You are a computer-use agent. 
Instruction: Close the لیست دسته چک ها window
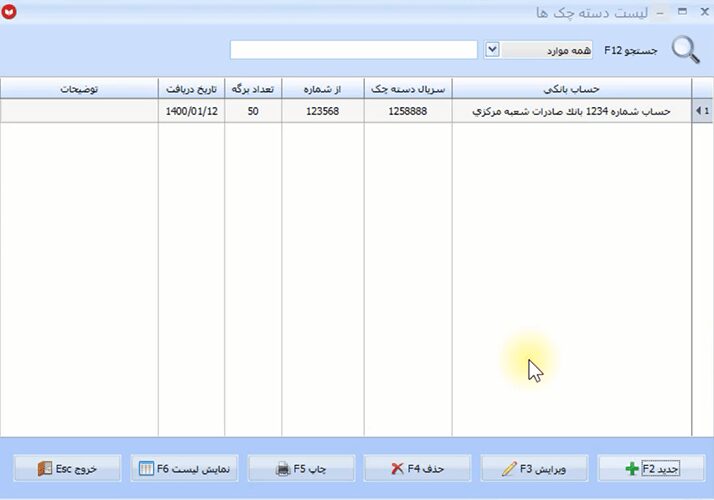click(x=704, y=12)
